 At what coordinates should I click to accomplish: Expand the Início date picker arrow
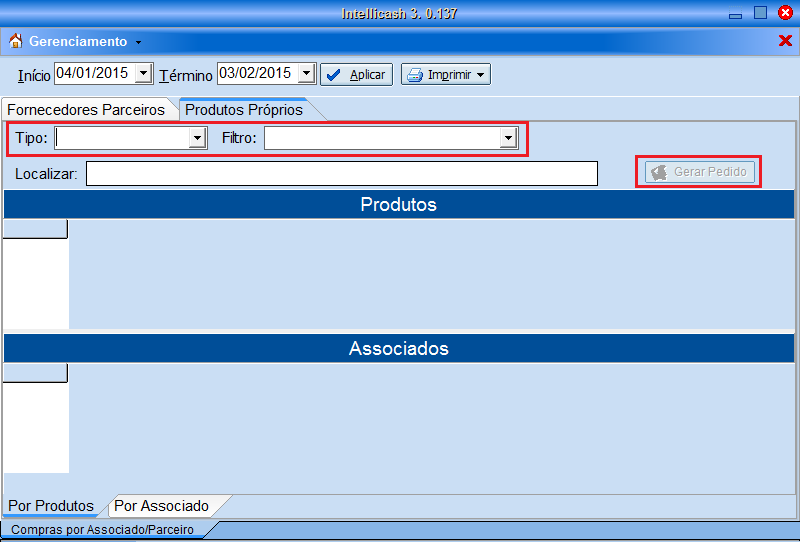pyautogui.click(x=143, y=73)
